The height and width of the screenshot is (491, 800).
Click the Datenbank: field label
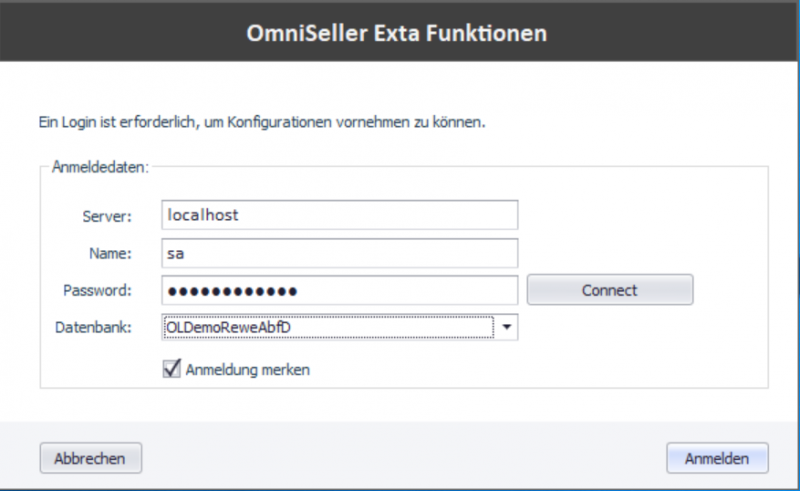point(96,327)
